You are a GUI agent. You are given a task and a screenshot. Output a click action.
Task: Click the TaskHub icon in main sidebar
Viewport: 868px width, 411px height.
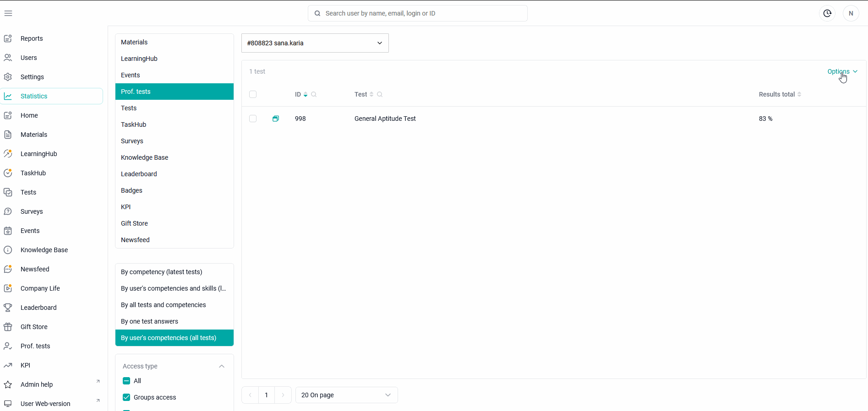[x=8, y=173]
